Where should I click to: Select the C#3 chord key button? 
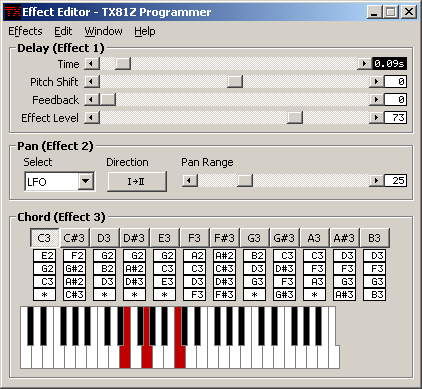point(74,238)
